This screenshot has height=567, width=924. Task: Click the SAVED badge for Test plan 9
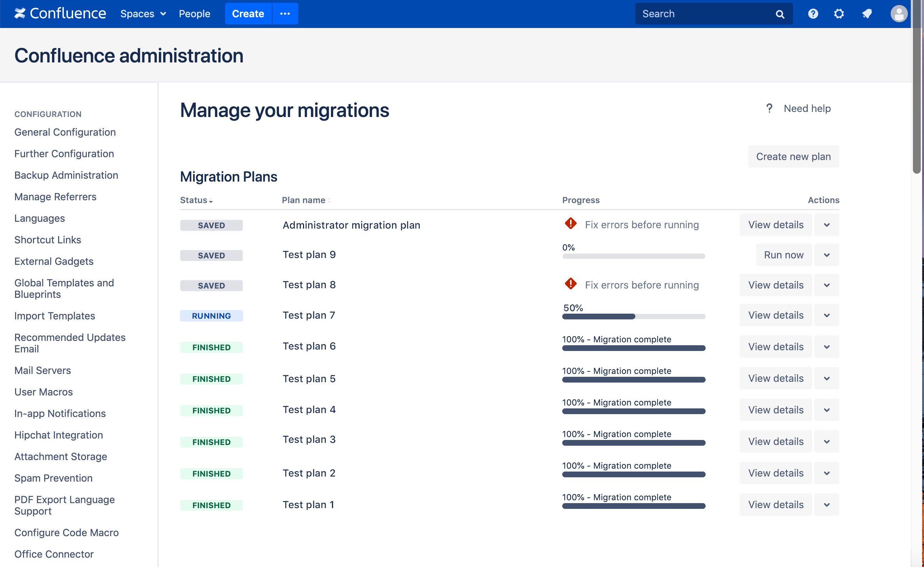pyautogui.click(x=211, y=256)
